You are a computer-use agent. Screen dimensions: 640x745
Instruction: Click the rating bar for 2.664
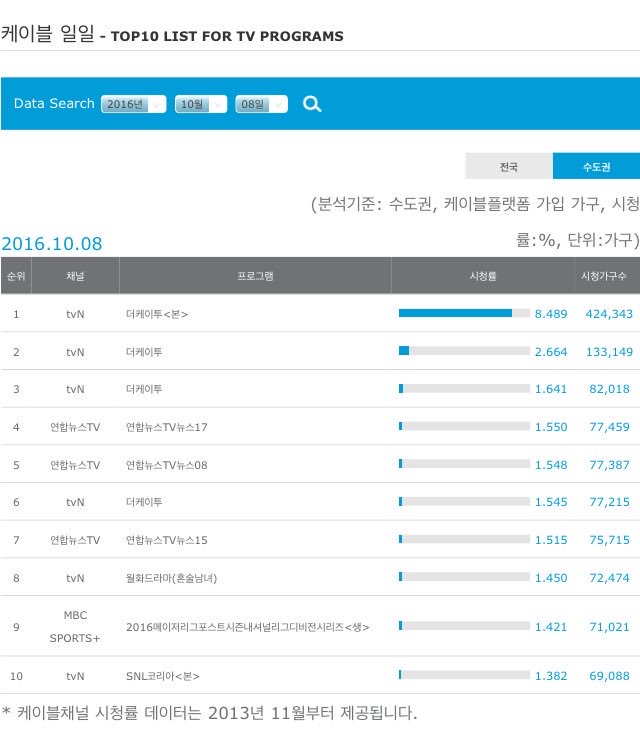(x=464, y=351)
